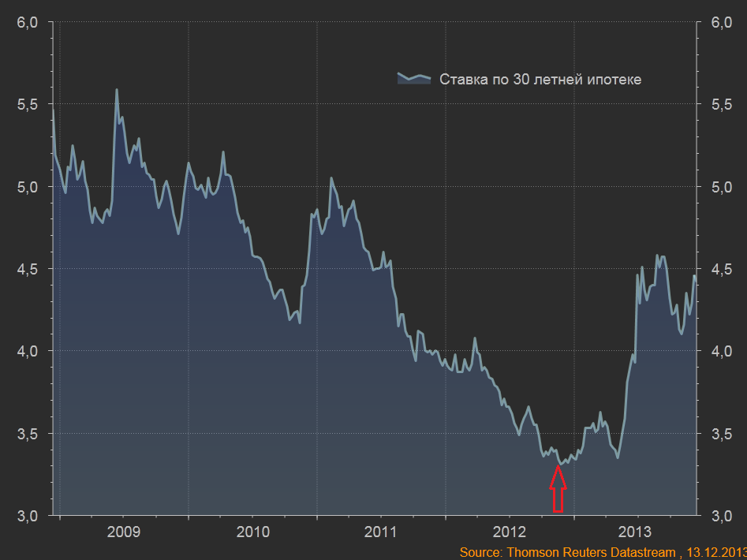Click legend label 'Ставка по 30 летней ипотеке'
Image resolution: width=747 pixels, height=560 pixels.
(540, 79)
